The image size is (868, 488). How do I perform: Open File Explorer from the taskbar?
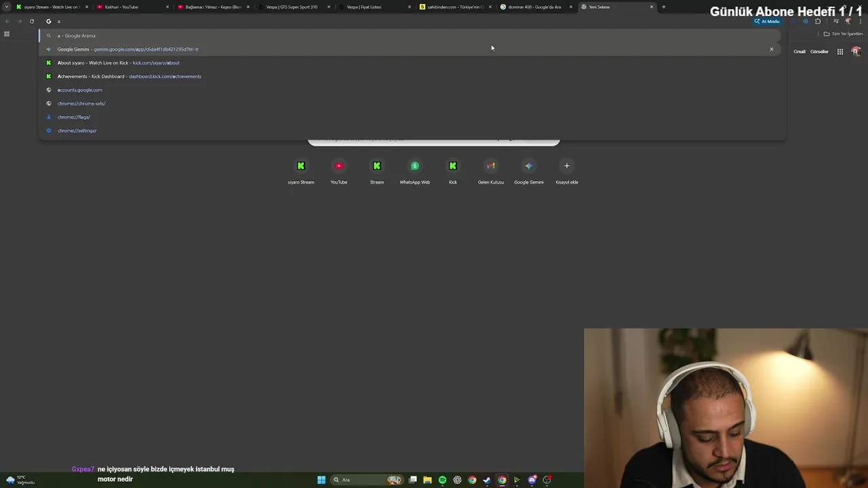(427, 480)
